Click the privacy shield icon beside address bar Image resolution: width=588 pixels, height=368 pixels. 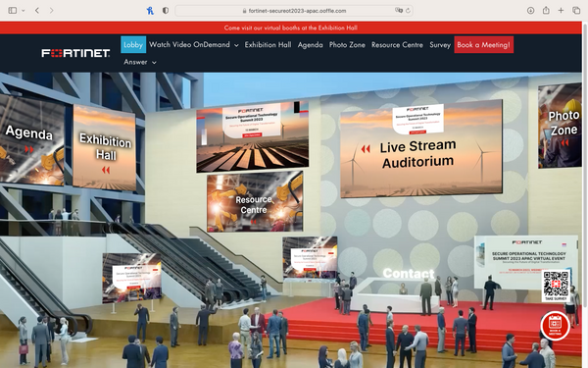tap(166, 11)
